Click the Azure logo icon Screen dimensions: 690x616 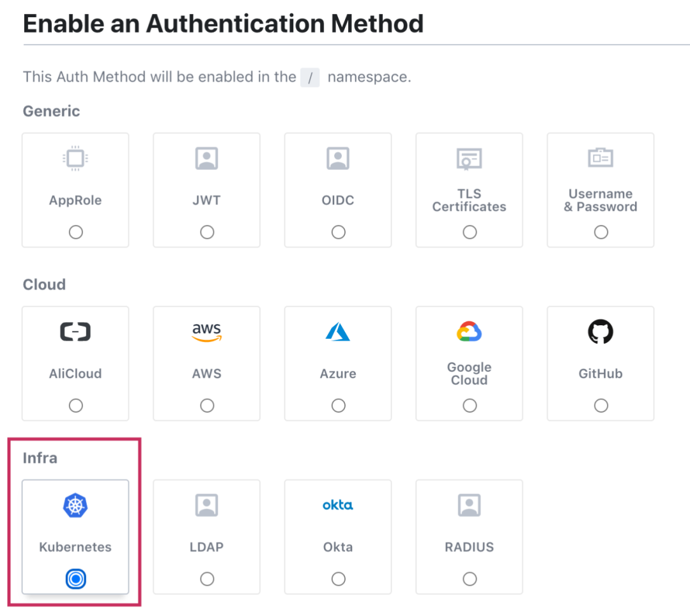[338, 332]
